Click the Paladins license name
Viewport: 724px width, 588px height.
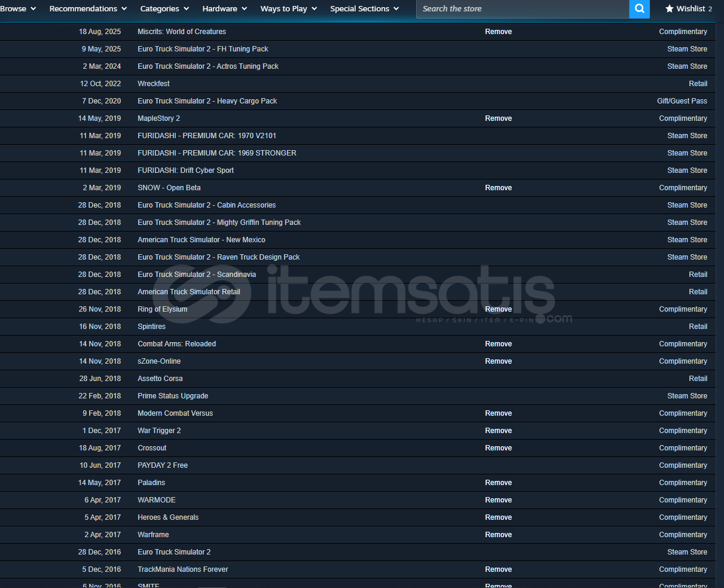151,483
